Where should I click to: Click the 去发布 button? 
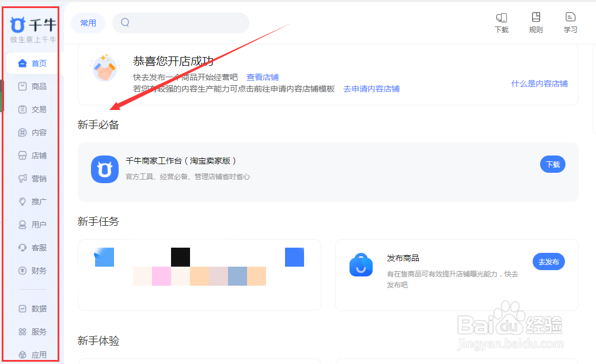[x=548, y=261]
